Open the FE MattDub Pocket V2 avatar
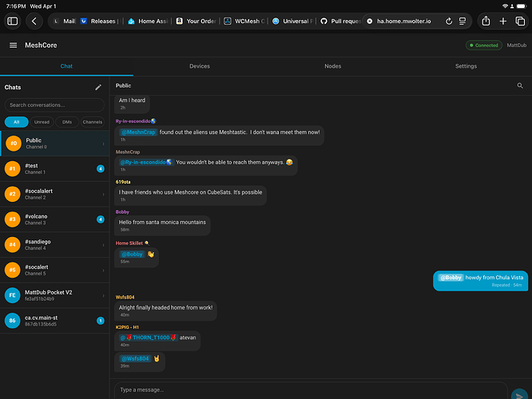The width and height of the screenshot is (532, 399). pos(12,295)
